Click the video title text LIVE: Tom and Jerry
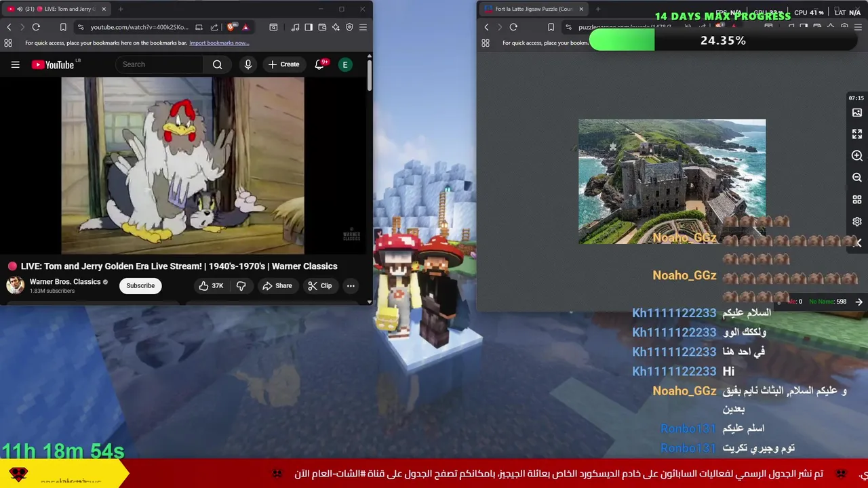 point(179,266)
